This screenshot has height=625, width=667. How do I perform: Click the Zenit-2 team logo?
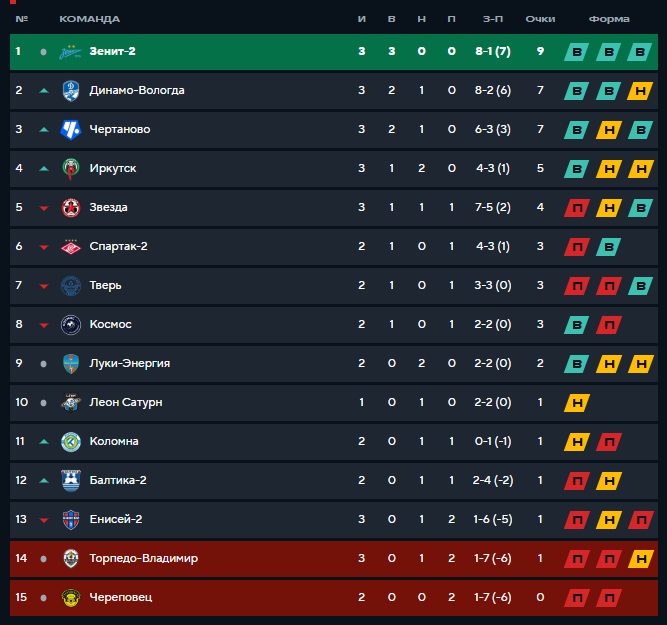71,52
